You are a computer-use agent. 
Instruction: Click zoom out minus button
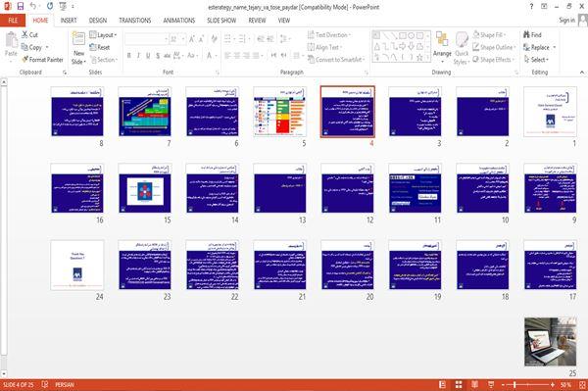504,384
